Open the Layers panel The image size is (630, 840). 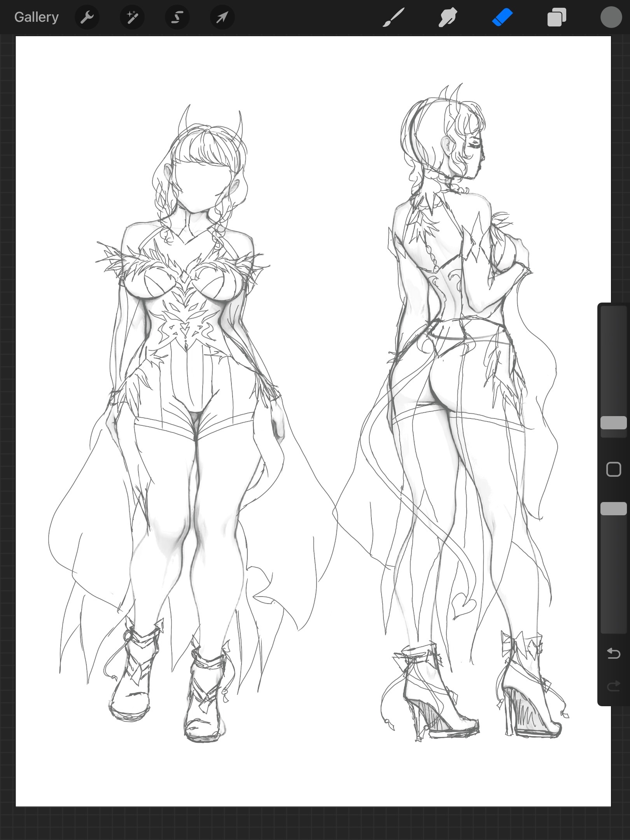tap(556, 17)
